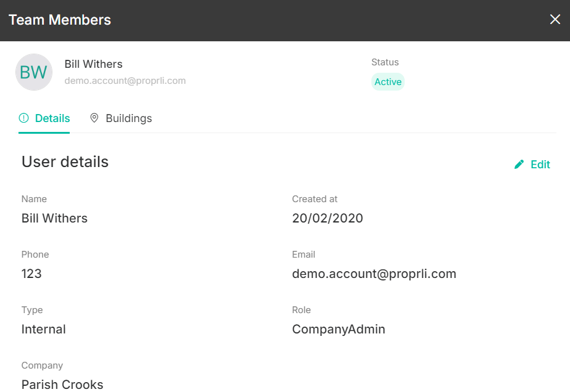This screenshot has width=570, height=392.
Task: Click the CompanyAdmin role value
Action: [x=339, y=329]
